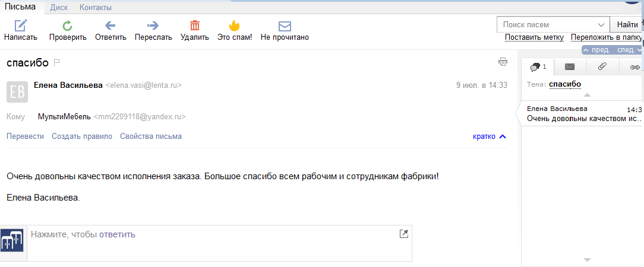This screenshot has width=644, height=267.
Task: Click the Найти search button
Action: point(627,25)
